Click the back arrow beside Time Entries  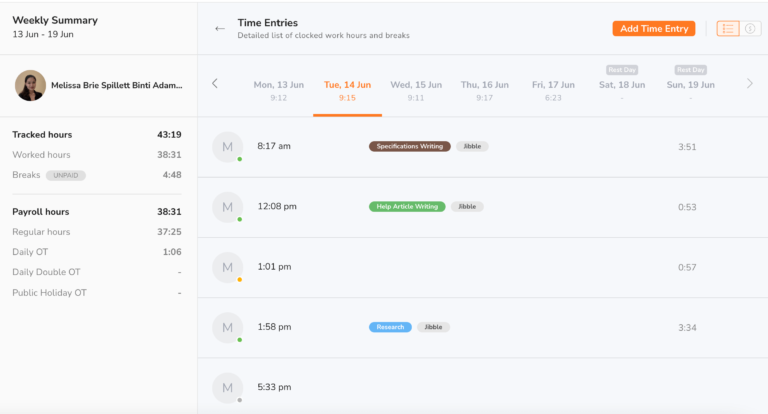[x=220, y=28]
